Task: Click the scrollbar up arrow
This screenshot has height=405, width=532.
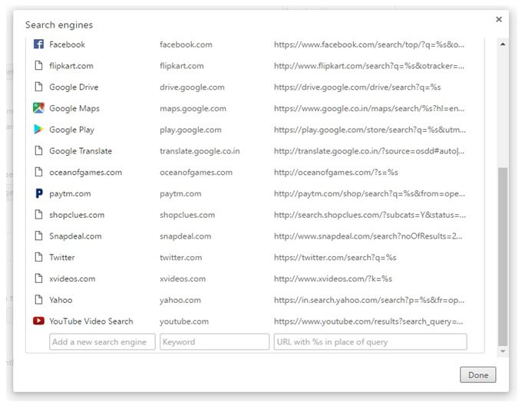Action: 503,44
